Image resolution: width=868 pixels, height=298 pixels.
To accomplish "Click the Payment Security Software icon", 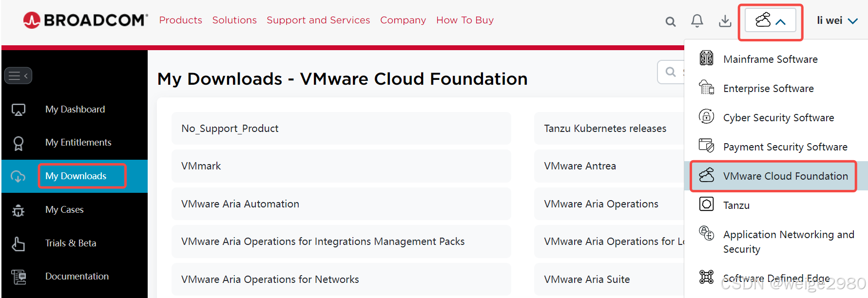I will [x=707, y=146].
